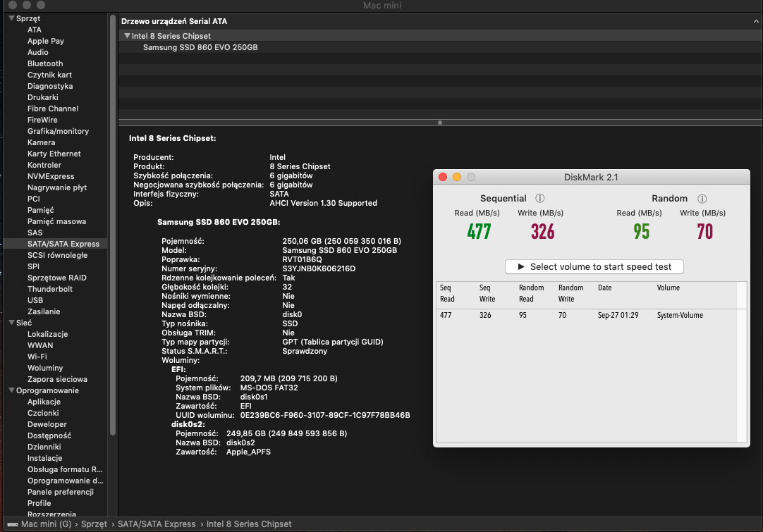Collapse Intel 8 Series Chipset tree node

coord(127,35)
